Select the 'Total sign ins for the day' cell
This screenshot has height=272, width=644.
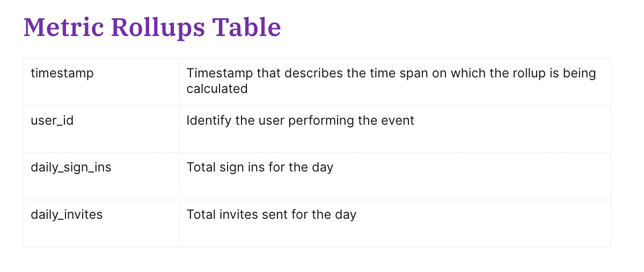pos(395,176)
